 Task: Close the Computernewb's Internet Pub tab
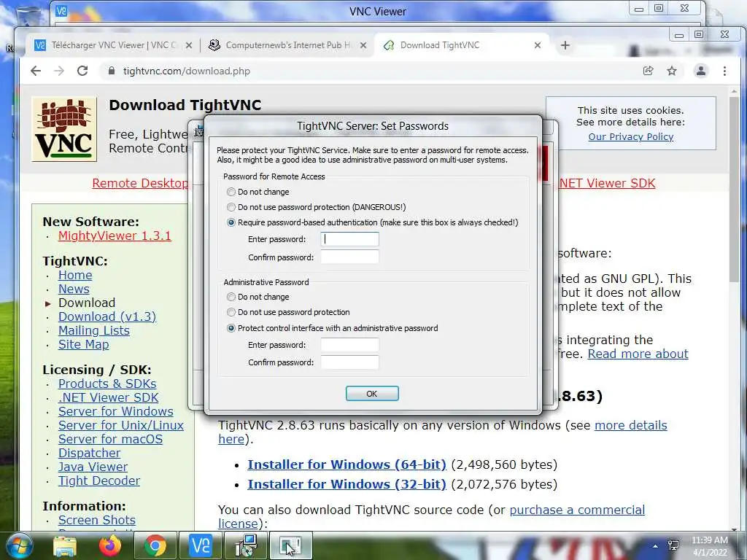click(x=363, y=45)
